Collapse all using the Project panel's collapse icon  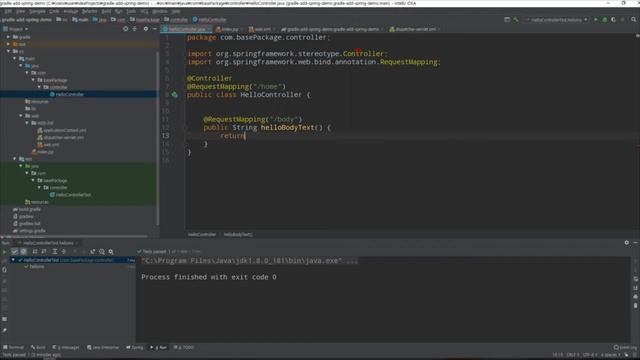[x=135, y=29]
